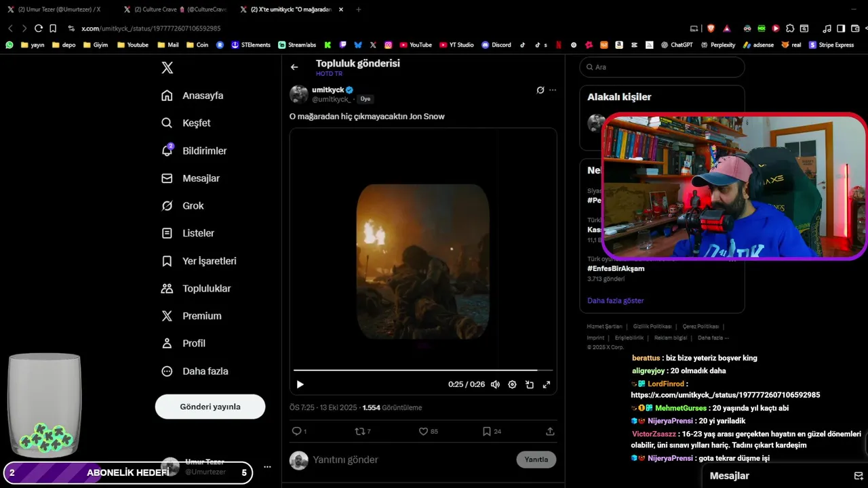Open Hizmet Şartları link

pos(604,327)
